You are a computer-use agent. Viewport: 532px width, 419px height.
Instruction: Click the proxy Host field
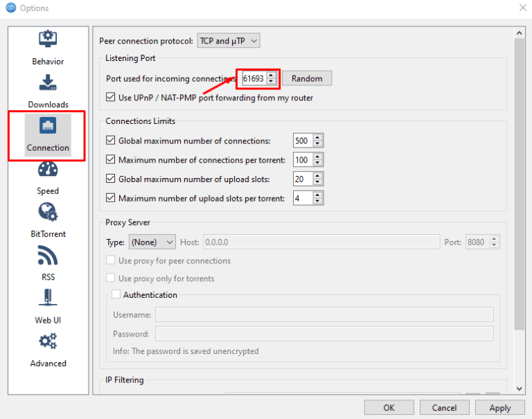pyautogui.click(x=321, y=242)
